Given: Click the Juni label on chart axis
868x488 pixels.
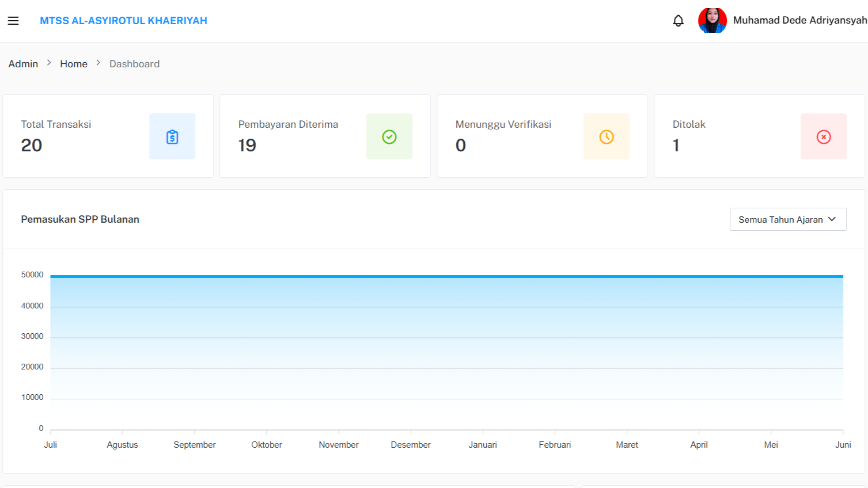Looking at the screenshot, I should pos(843,445).
